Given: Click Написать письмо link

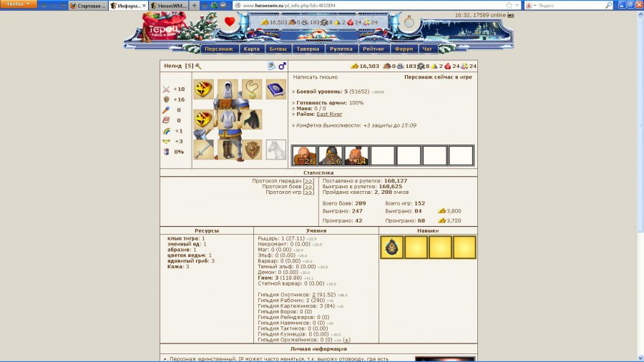Looking at the screenshot, I should tap(316, 77).
